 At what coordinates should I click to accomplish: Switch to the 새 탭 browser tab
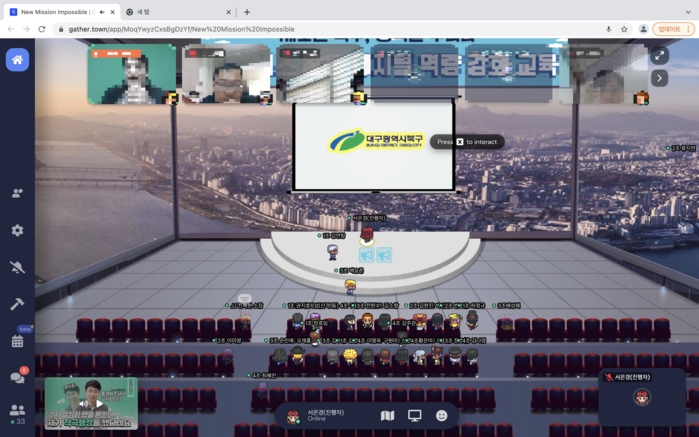[x=175, y=12]
